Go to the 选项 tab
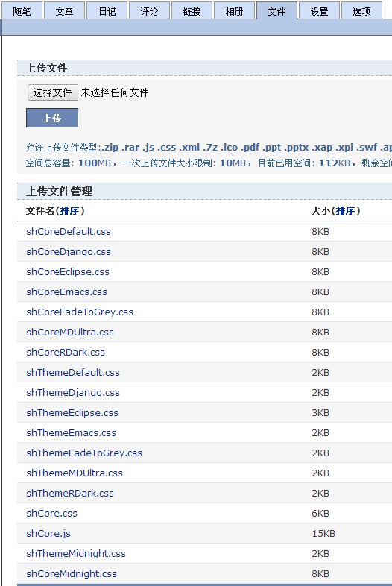The image size is (392, 586). point(361,11)
